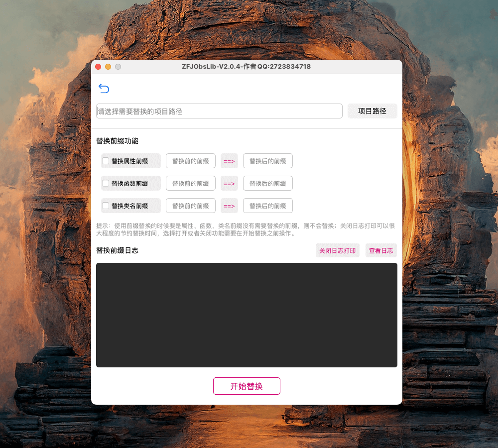This screenshot has width=498, height=448.
Task: Click the 替换前缀日志 section heading
Action: (117, 250)
